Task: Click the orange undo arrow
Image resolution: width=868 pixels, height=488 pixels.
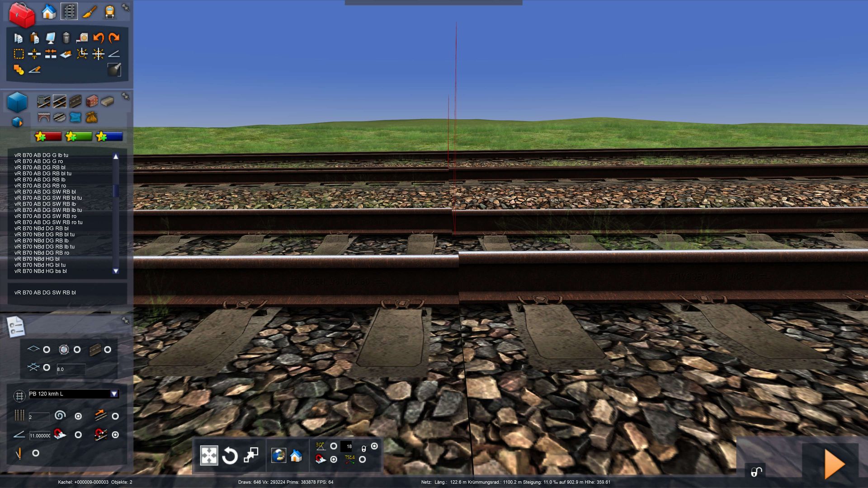Action: [x=98, y=38]
